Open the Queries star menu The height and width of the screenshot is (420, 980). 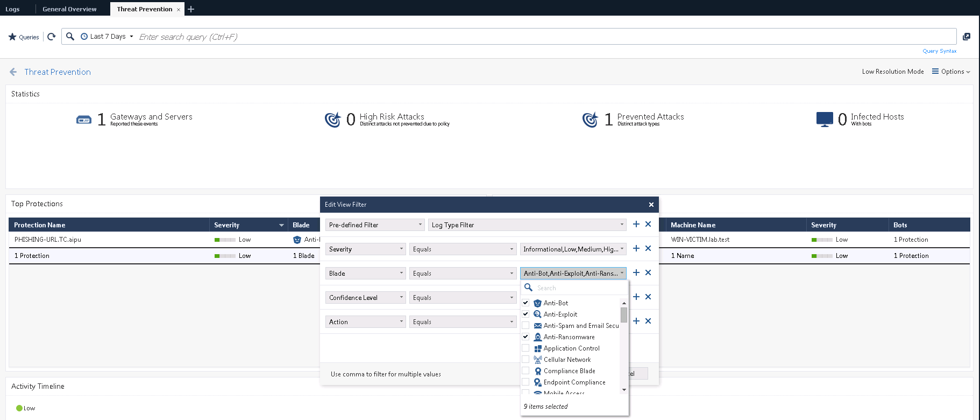24,37
